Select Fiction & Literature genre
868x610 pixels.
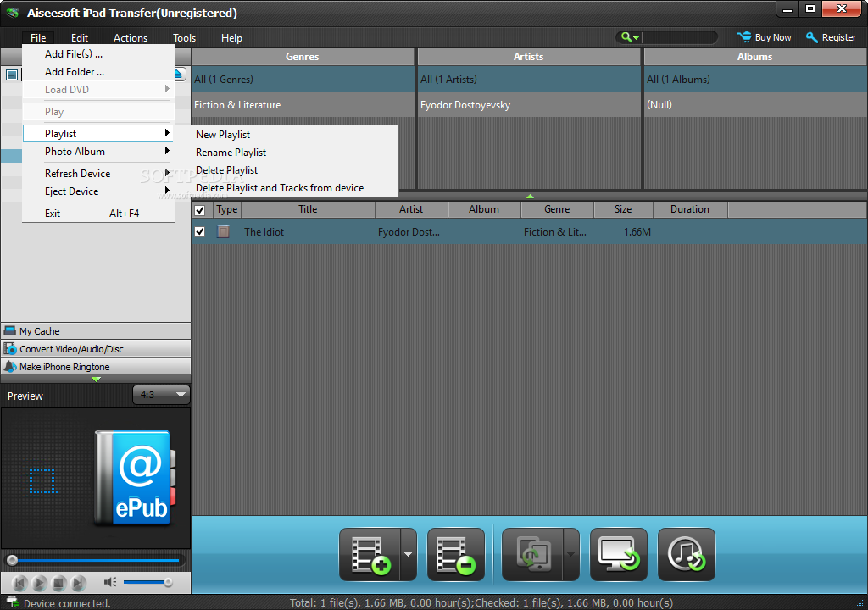tap(303, 104)
